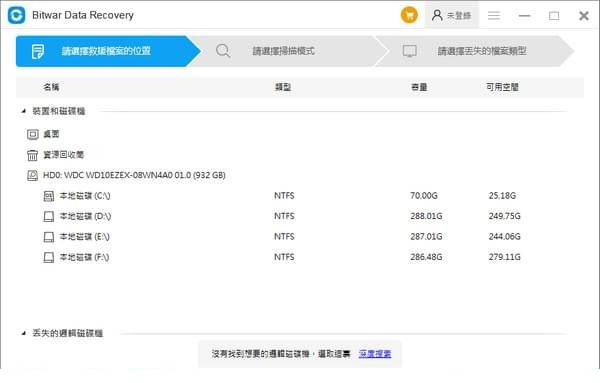Click the NTFS type cell of the C: drive
Screen dimensions: 600x383
click(x=284, y=196)
